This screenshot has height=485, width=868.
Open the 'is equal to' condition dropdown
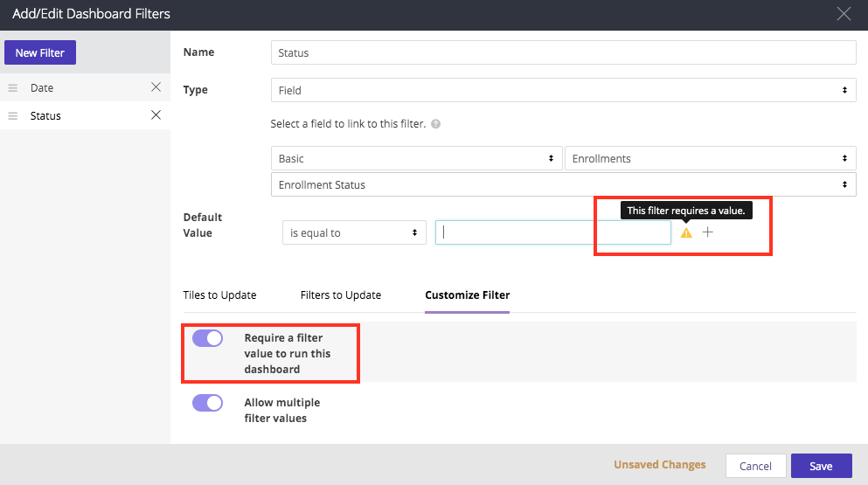tap(354, 233)
